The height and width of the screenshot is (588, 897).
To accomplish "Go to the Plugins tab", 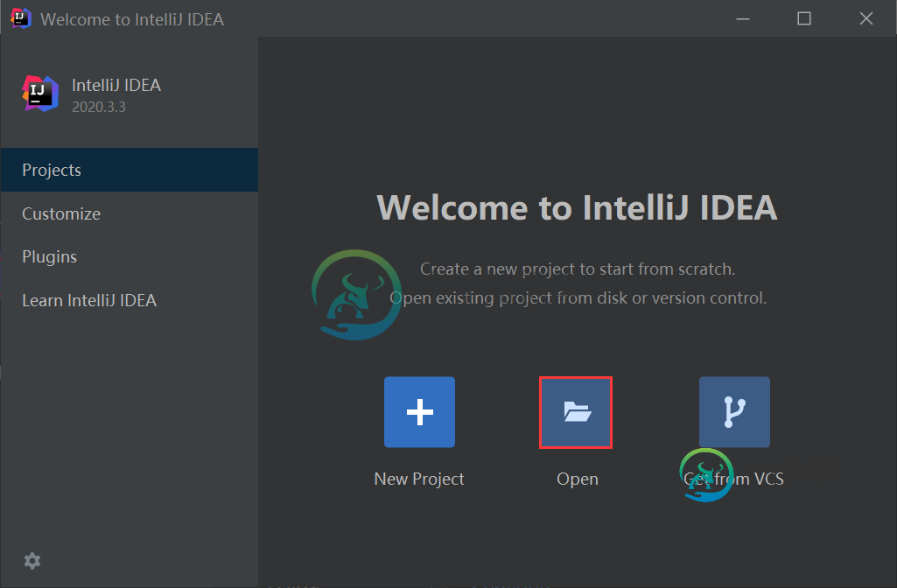I will [x=130, y=257].
